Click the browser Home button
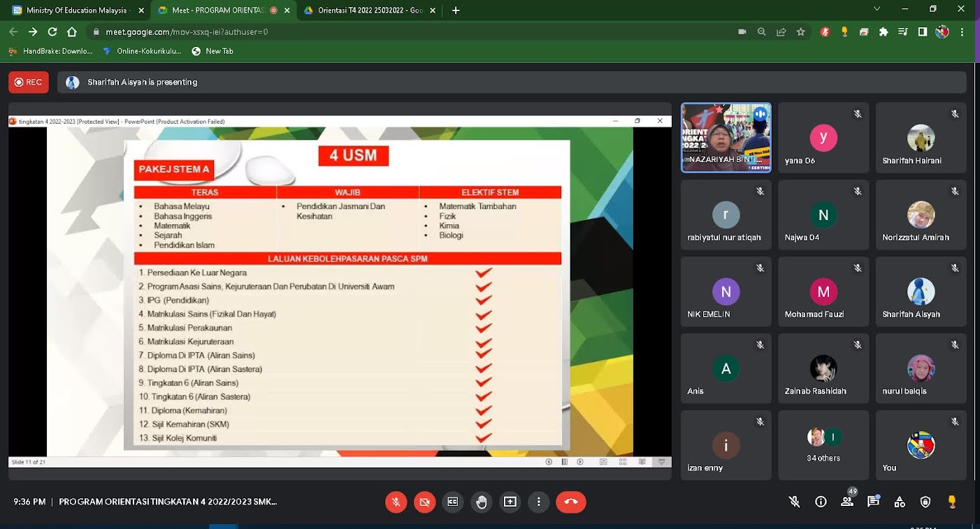The image size is (980, 529). coord(71,31)
